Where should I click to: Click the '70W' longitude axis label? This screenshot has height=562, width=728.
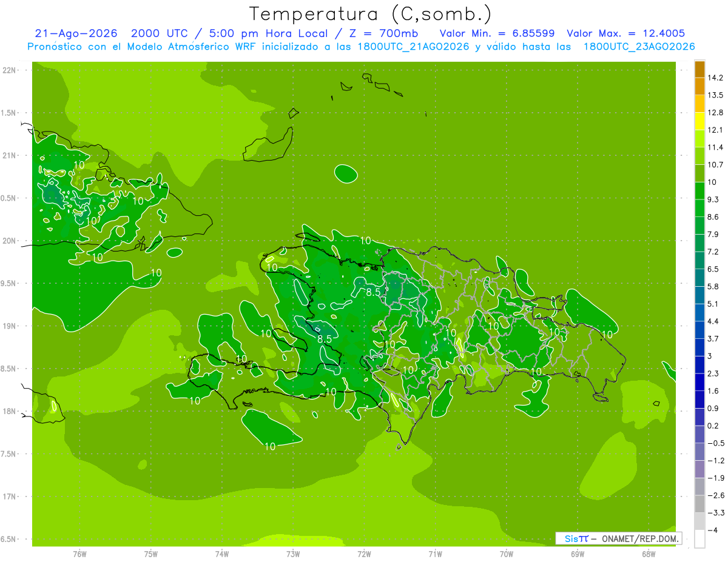507,554
